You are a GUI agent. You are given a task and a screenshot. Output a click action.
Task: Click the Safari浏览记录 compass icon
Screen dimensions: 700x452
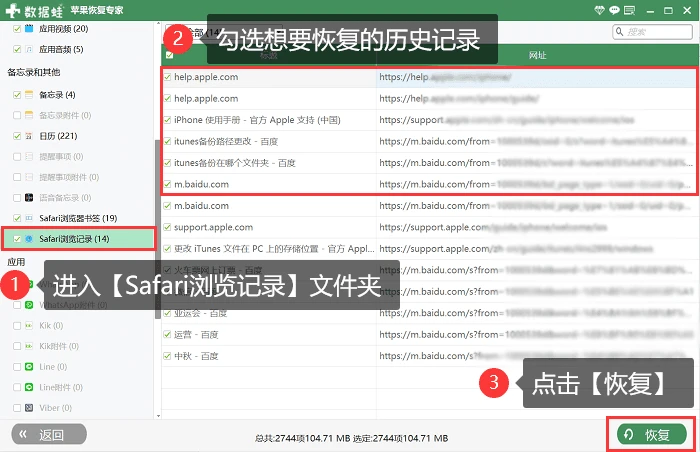(29, 239)
